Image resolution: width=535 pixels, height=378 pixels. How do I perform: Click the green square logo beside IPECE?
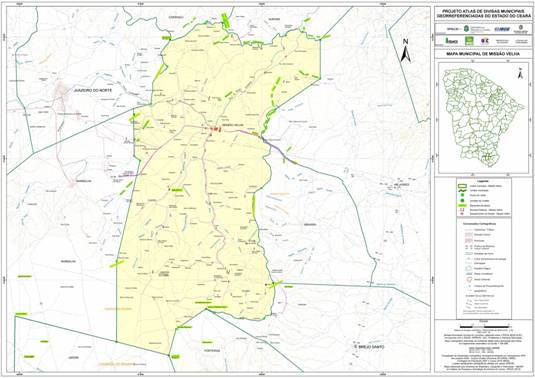[469, 41]
